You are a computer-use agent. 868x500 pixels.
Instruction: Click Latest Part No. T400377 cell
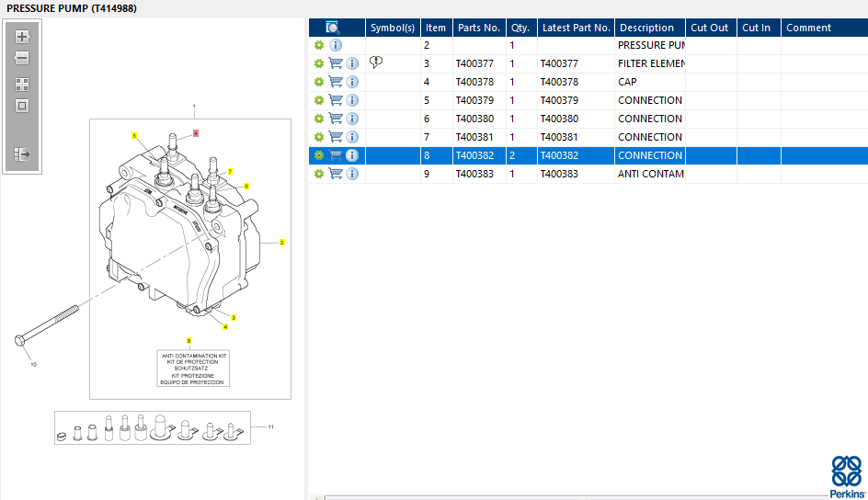(576, 63)
